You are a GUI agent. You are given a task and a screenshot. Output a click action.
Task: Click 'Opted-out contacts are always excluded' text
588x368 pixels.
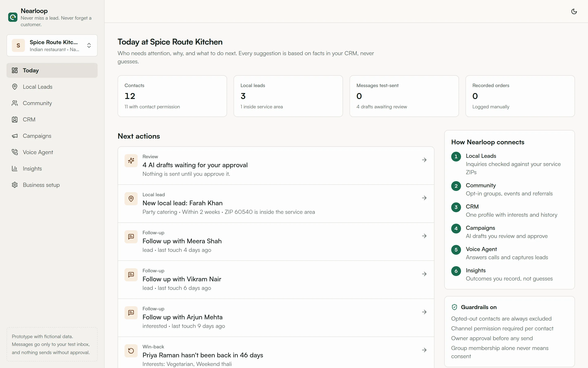(x=501, y=319)
